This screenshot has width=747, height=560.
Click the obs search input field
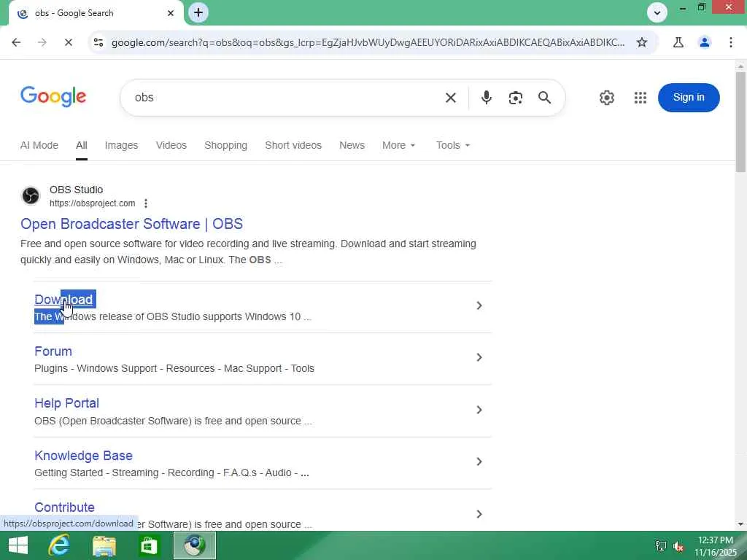[x=286, y=98]
